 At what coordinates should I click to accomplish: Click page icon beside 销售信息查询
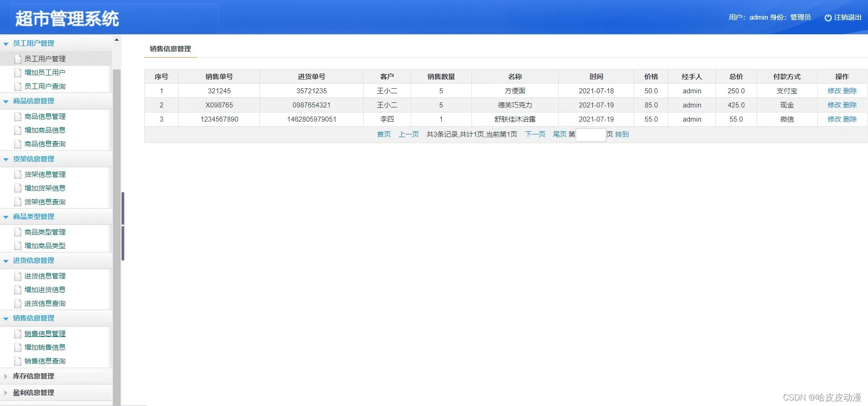18,361
